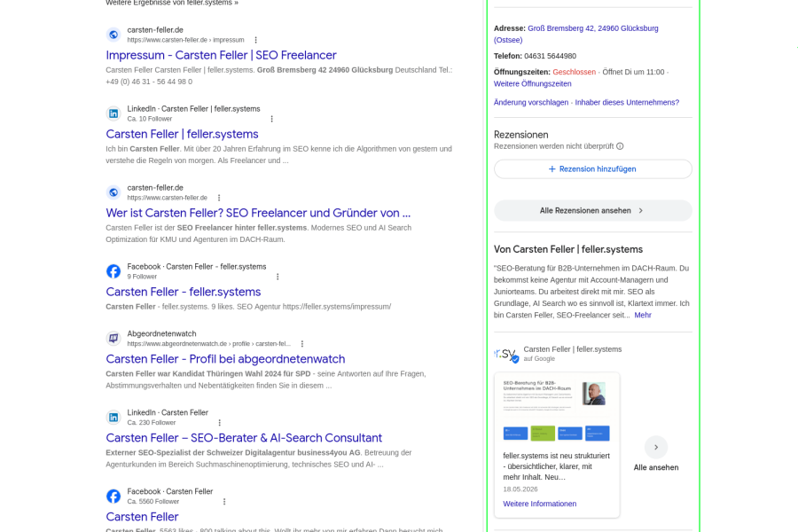Click globe favicon of the carsten-feller.de impressum result

click(113, 35)
